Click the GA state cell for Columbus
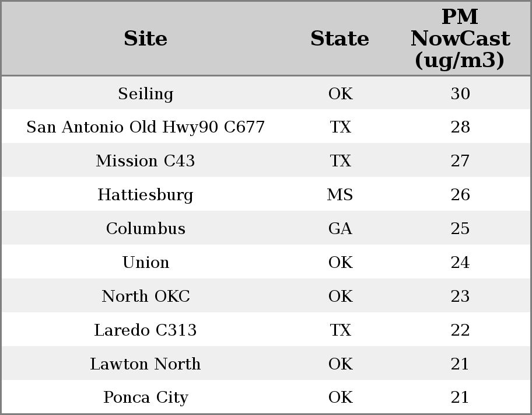This screenshot has height=415, width=532. [x=340, y=229]
